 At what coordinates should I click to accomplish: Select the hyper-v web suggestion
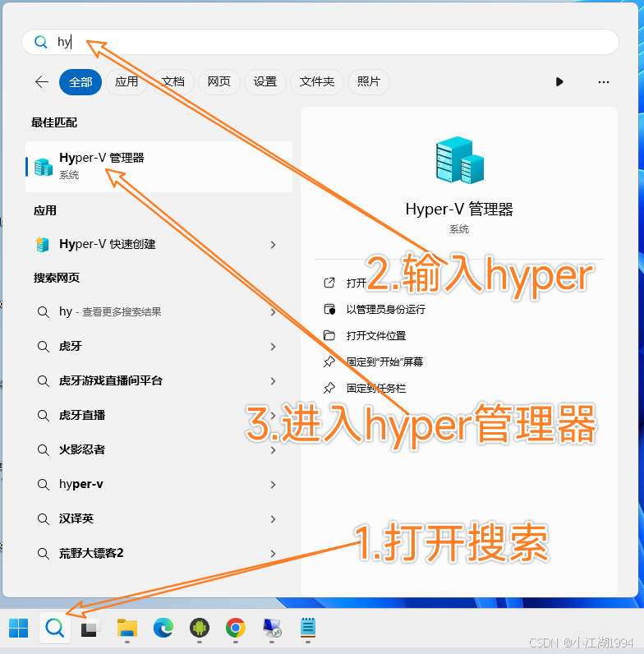(x=145, y=484)
